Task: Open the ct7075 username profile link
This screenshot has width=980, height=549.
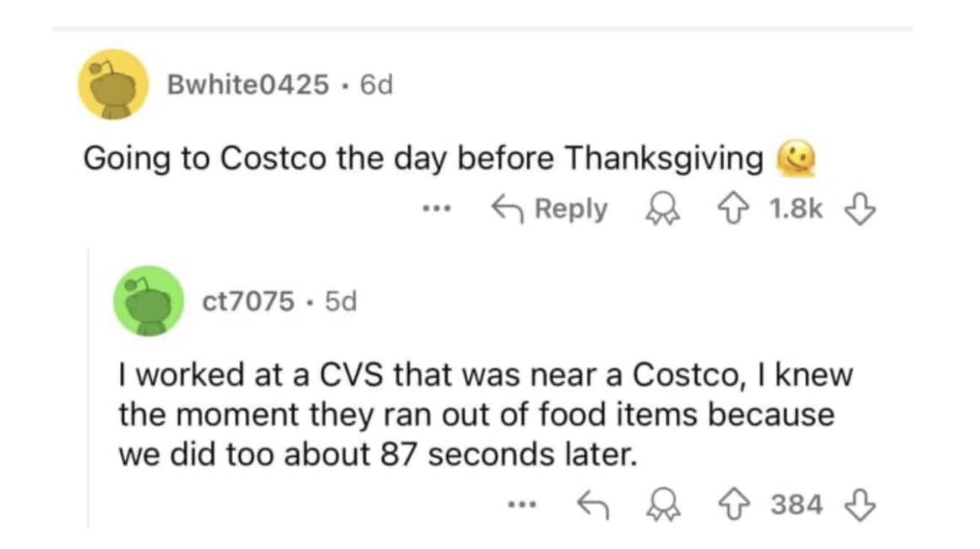Action: pos(248,300)
